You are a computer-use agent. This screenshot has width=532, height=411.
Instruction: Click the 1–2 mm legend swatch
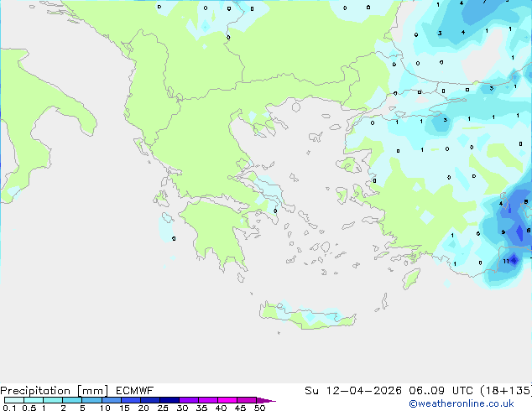(53, 400)
